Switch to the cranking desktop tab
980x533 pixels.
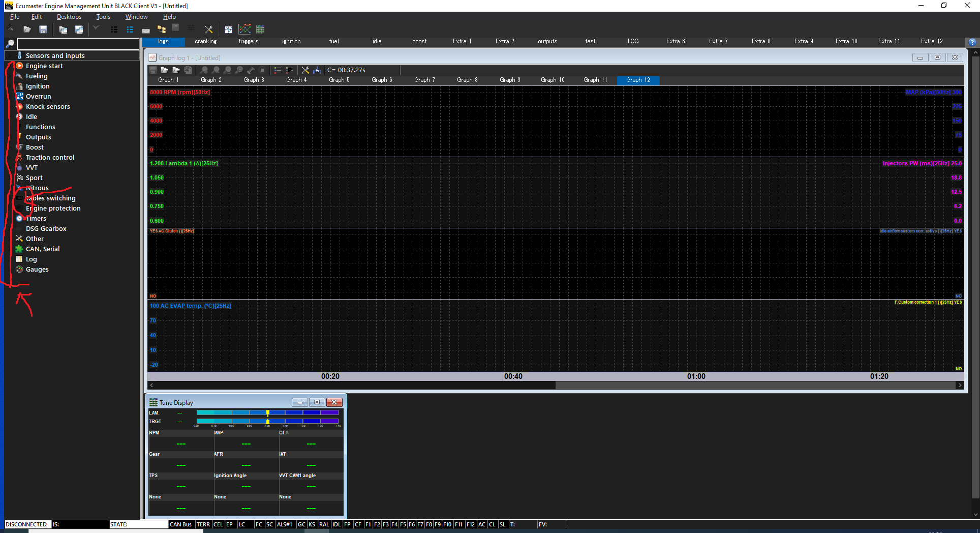(x=206, y=41)
